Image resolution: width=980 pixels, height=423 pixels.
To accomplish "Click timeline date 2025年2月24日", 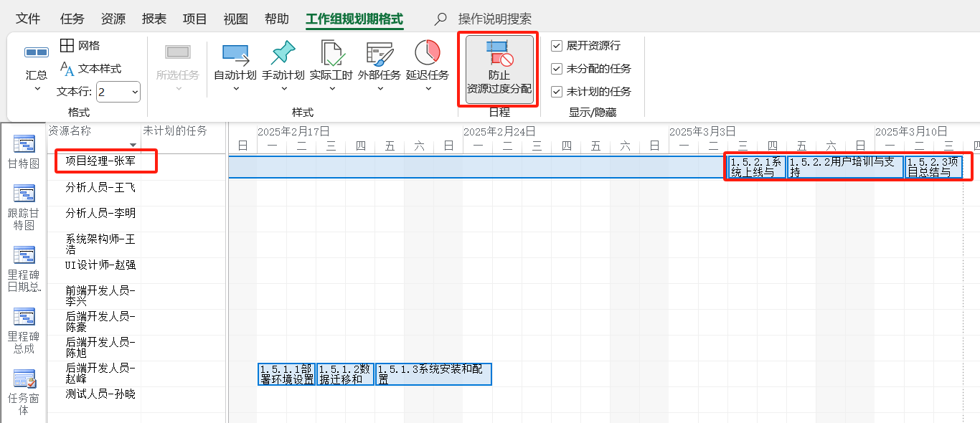I will click(499, 131).
